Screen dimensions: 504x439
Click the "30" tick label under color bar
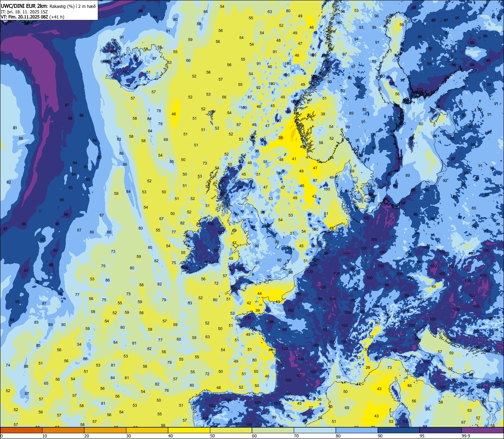[129, 436]
